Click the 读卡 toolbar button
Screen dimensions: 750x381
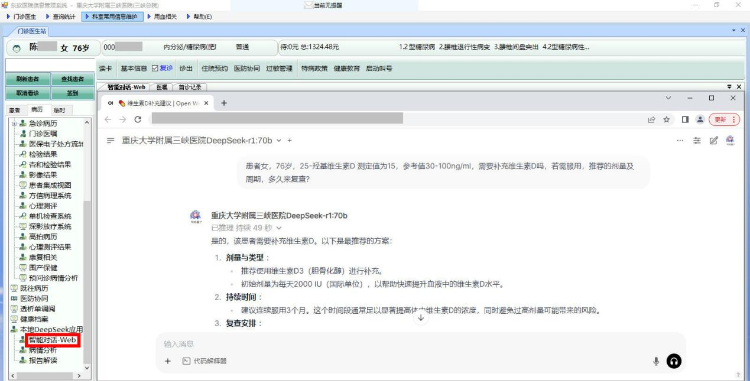point(105,68)
